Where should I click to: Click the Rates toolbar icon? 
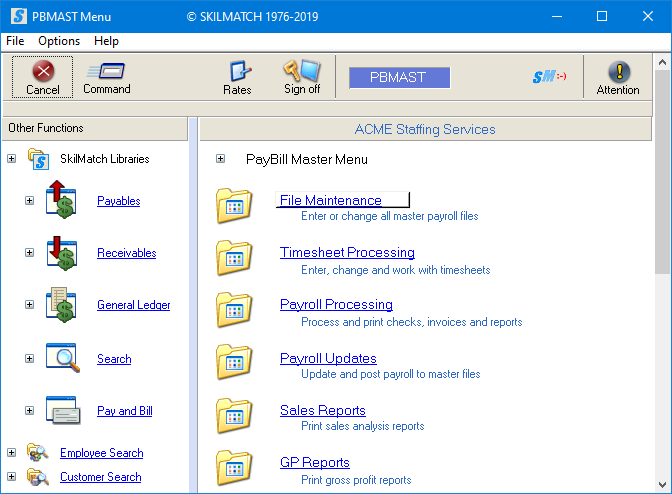click(237, 72)
